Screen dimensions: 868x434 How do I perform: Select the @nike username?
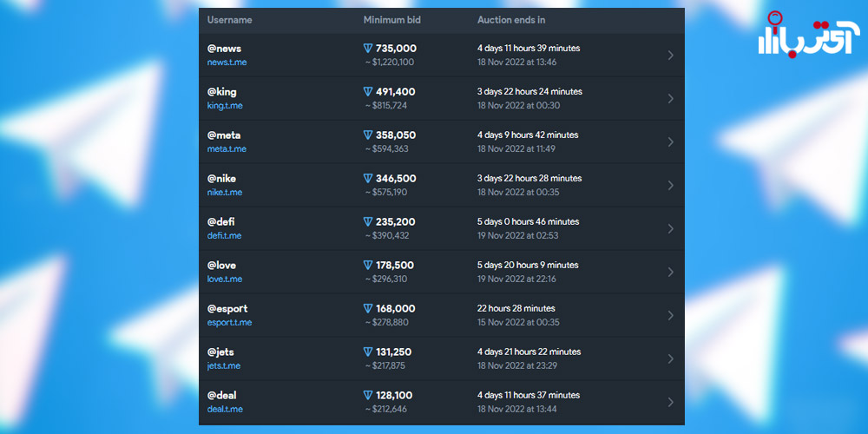[221, 178]
